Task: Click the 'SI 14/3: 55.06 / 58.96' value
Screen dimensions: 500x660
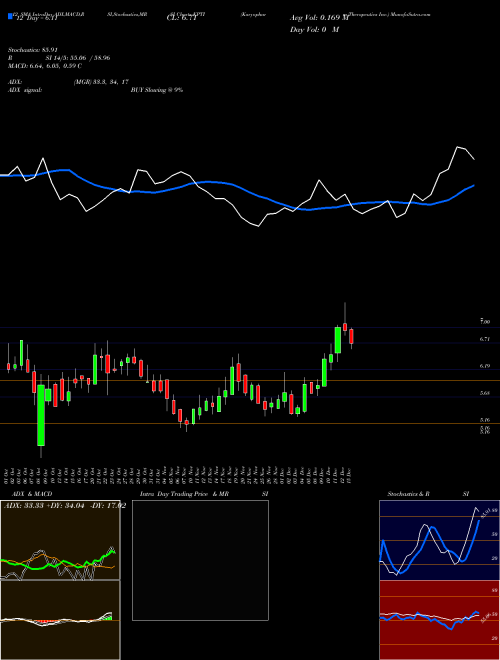Action: [x=78, y=58]
